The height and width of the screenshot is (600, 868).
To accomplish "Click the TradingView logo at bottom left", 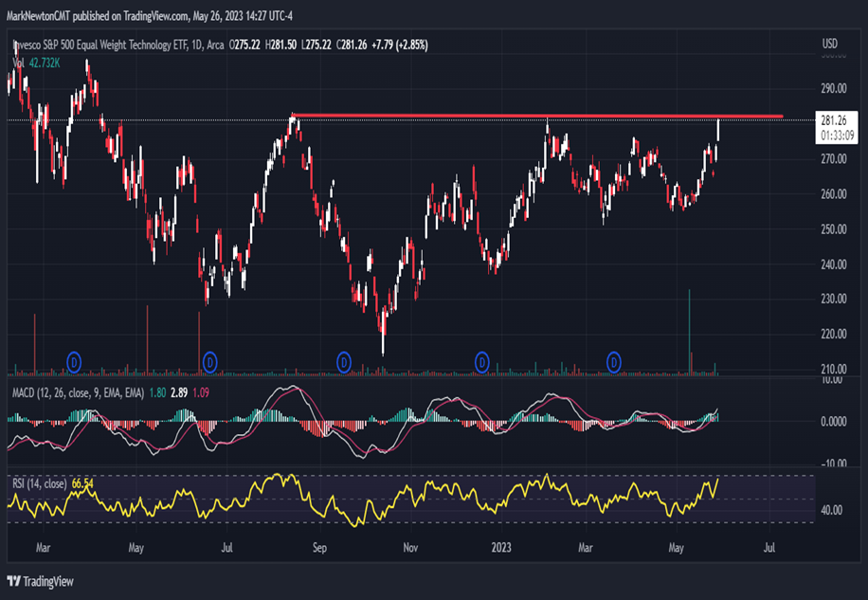I will [40, 581].
